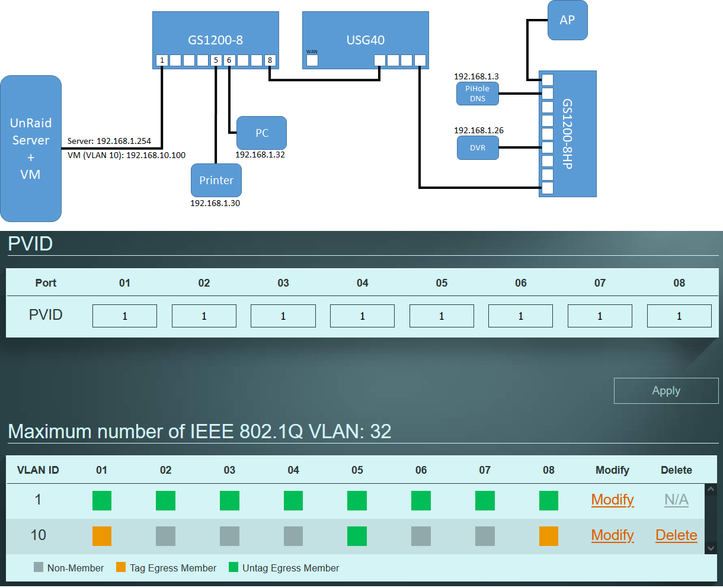Click VLAN 10 gray non-member square port 04
Viewport: 723px width, 588px height.
click(293, 536)
